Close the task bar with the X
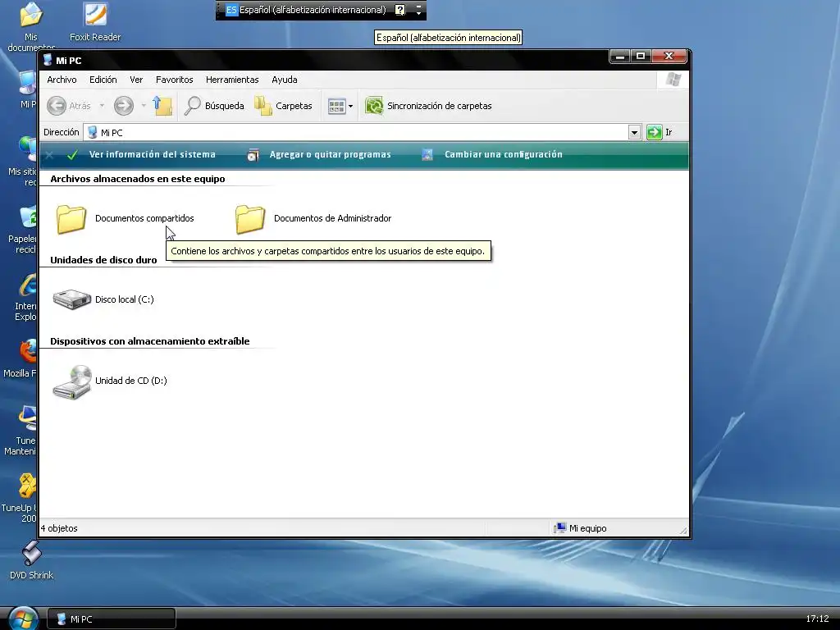This screenshot has width=840, height=630. click(x=49, y=155)
